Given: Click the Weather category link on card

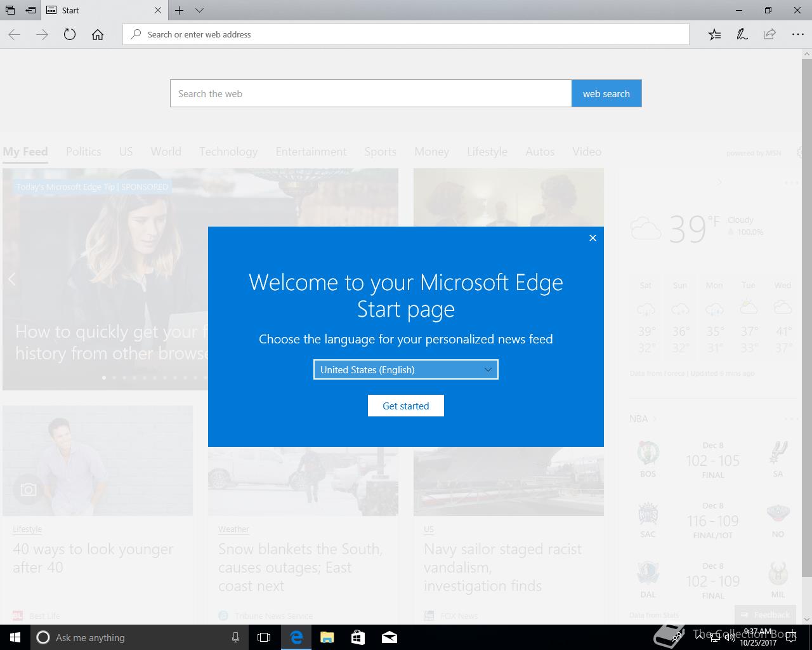Looking at the screenshot, I should pos(233,529).
